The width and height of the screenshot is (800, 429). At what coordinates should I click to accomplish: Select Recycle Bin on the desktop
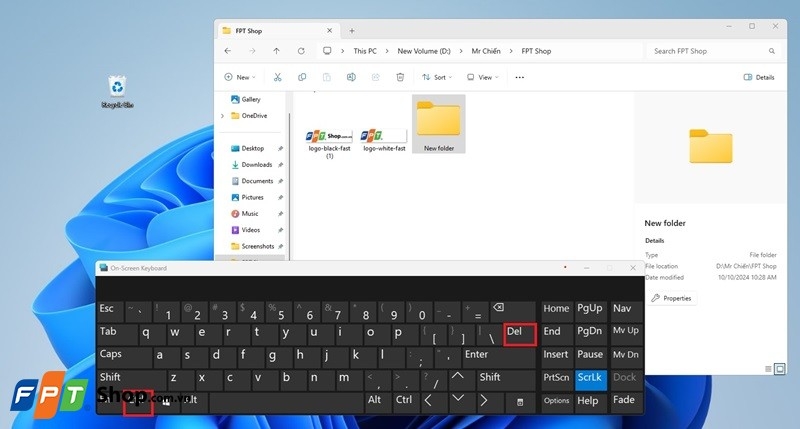[x=117, y=92]
